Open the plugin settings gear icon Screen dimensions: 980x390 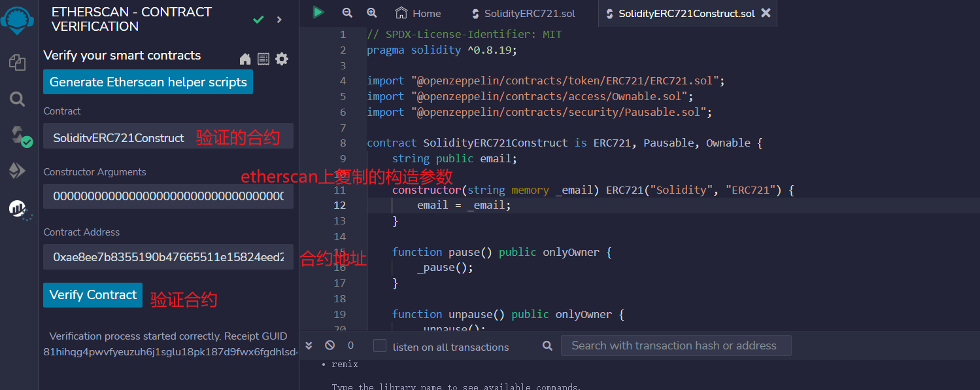tap(282, 59)
